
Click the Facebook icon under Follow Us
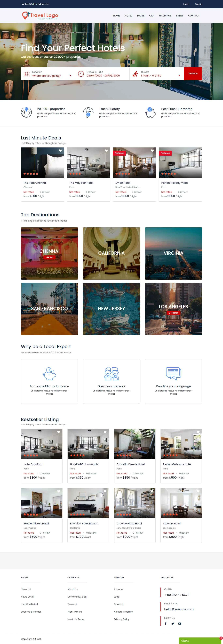point(166,623)
